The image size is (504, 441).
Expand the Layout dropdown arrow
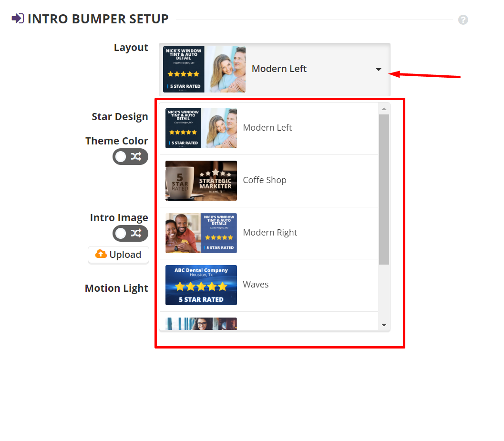[378, 70]
